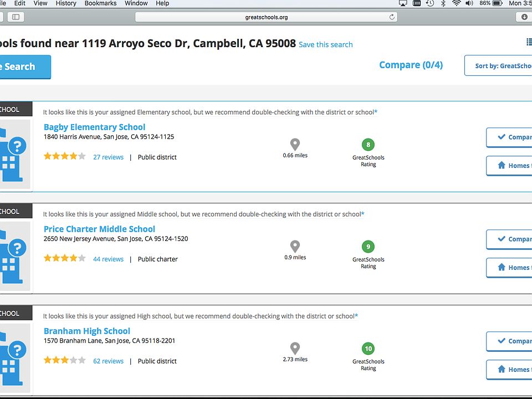This screenshot has width=532, height=399.
Task: Click the map pin icon for Branham High
Action: [x=295, y=349]
